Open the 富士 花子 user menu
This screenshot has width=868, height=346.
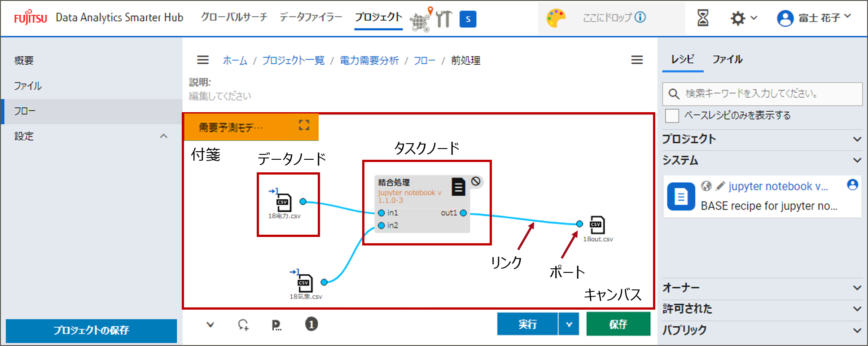814,18
